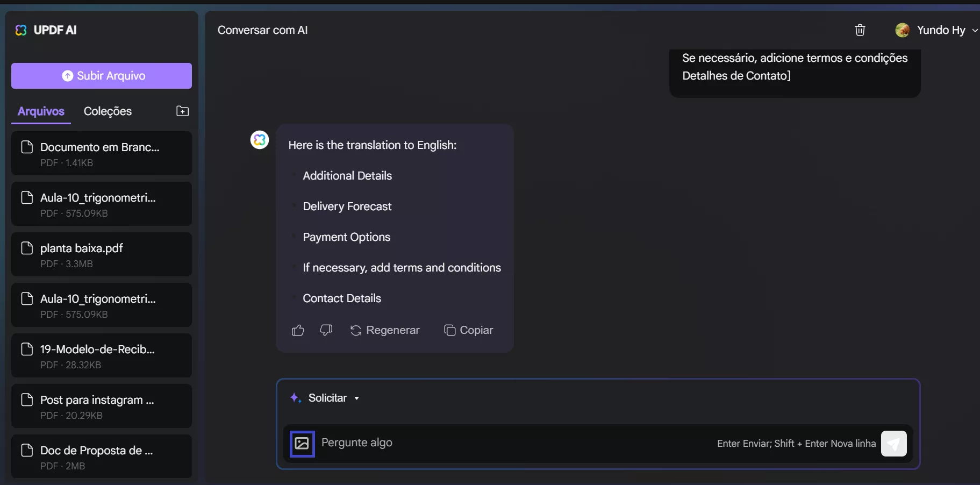The image size is (980, 485).
Task: Click the Copiar copy icon
Action: click(x=450, y=330)
